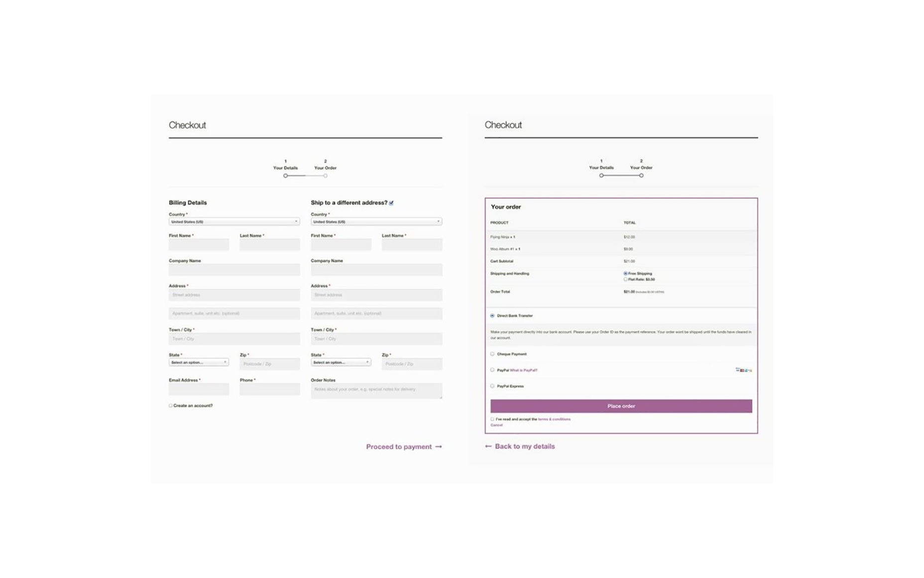Open billing Country dropdown

point(234,221)
